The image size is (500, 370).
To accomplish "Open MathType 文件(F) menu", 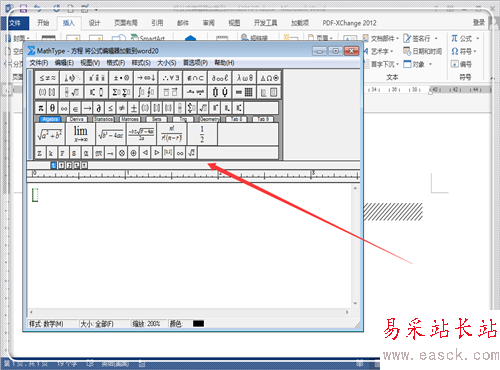I will point(39,63).
